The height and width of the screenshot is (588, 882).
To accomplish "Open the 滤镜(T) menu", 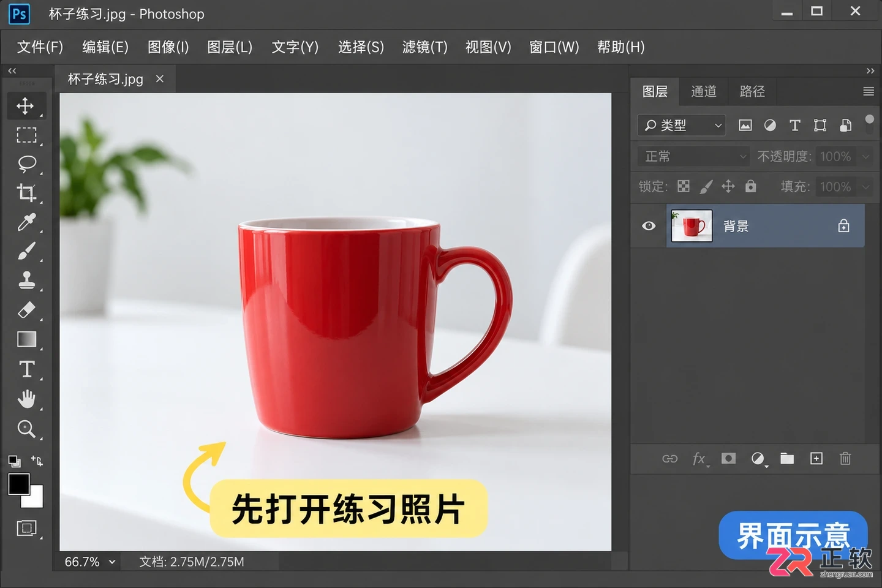I will pyautogui.click(x=425, y=47).
